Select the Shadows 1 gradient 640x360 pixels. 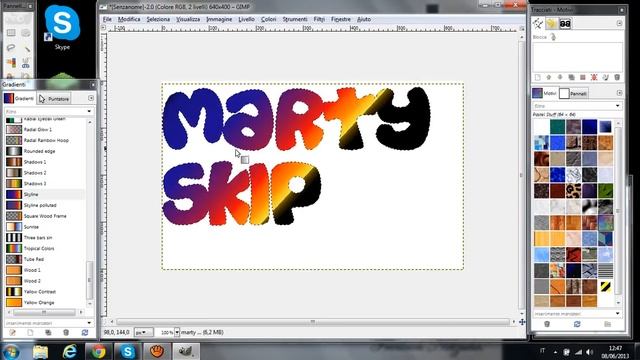click(x=45, y=162)
